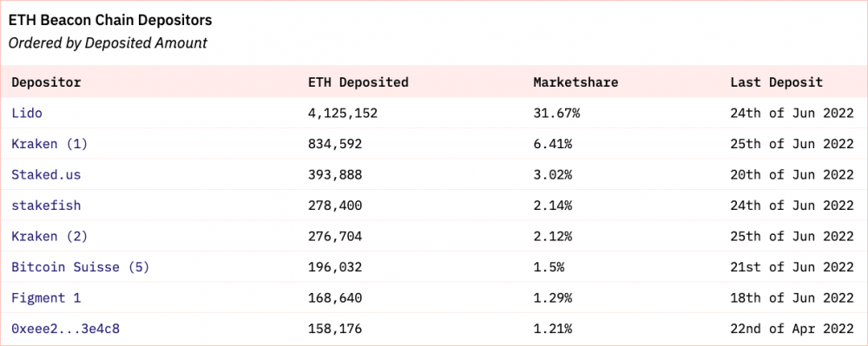
Task: Select Lido's 31.67% marketshare cell
Action: click(557, 114)
